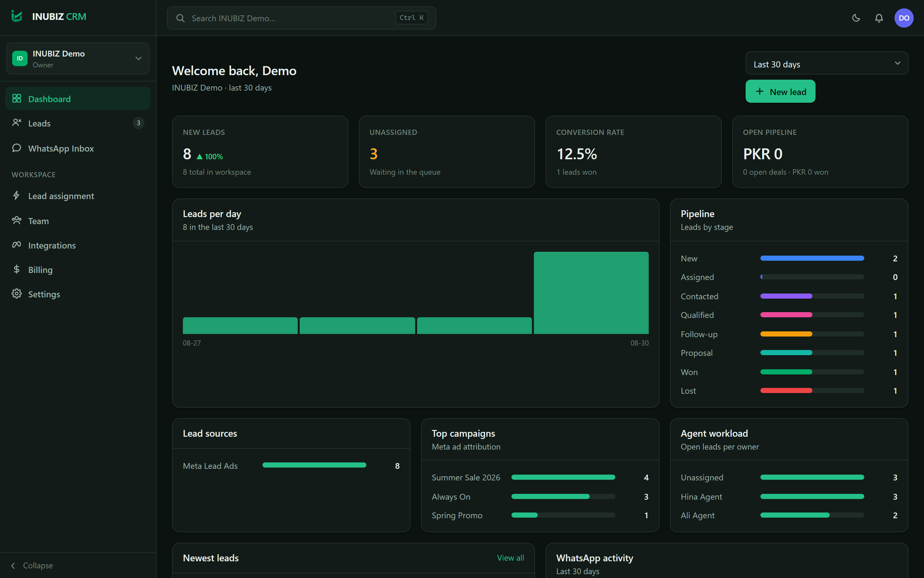Open Lead assignment settings
The width and height of the screenshot is (924, 578).
tap(78, 196)
